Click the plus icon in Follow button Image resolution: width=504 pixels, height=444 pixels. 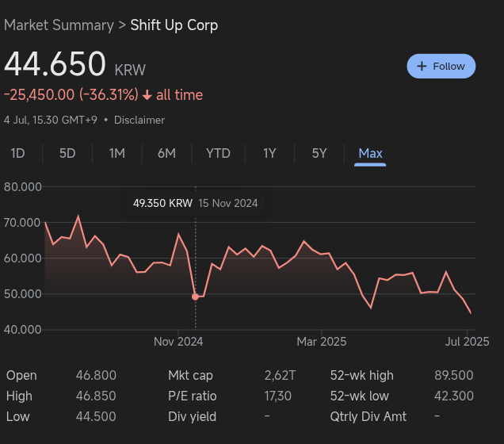tap(422, 67)
